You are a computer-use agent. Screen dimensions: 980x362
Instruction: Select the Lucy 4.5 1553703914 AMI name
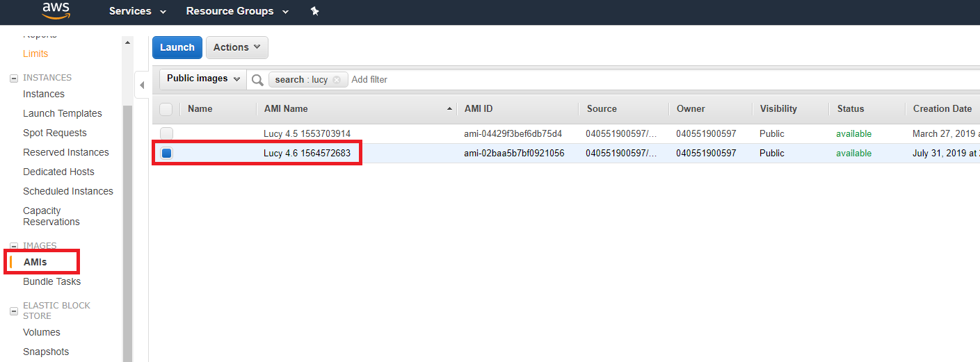click(307, 134)
